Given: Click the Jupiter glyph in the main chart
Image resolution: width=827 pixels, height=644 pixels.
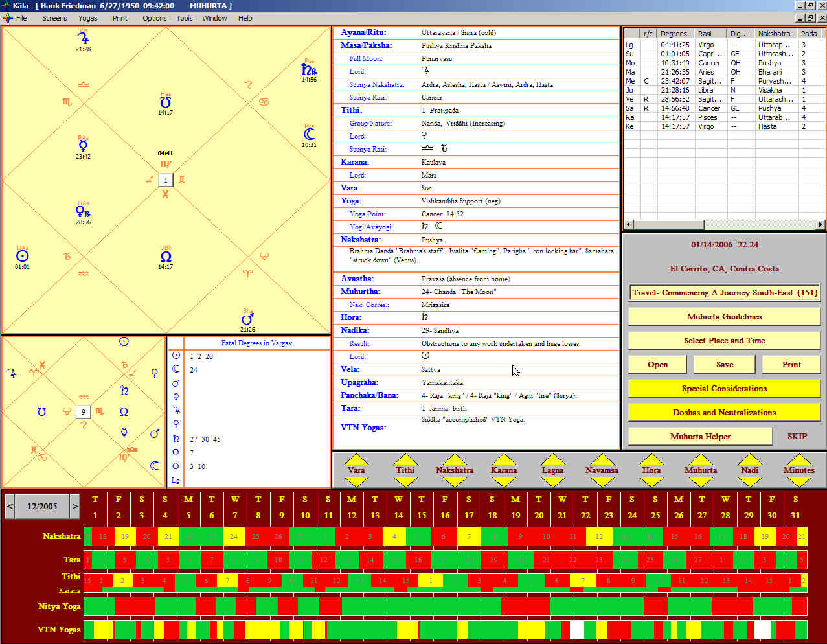Looking at the screenshot, I should pos(83,38).
